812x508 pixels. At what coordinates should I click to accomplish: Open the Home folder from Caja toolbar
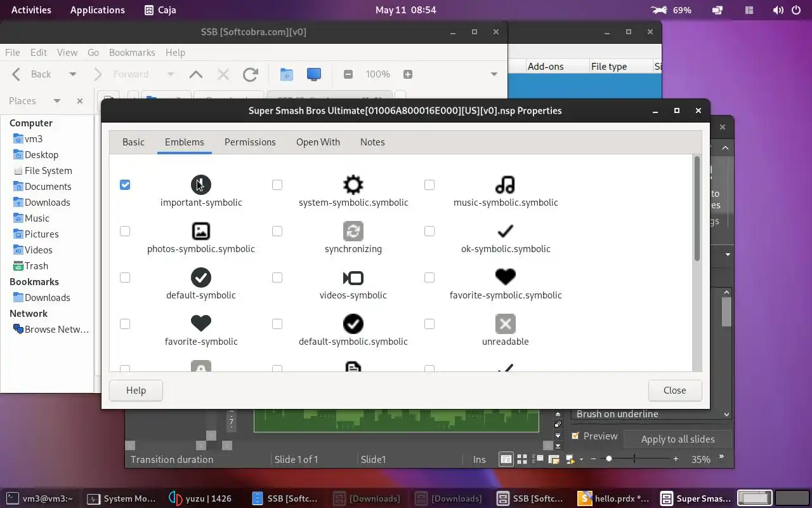pos(287,74)
